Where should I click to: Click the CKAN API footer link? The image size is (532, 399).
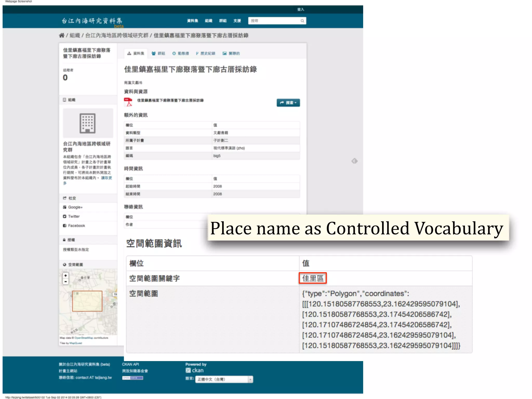[x=130, y=364]
